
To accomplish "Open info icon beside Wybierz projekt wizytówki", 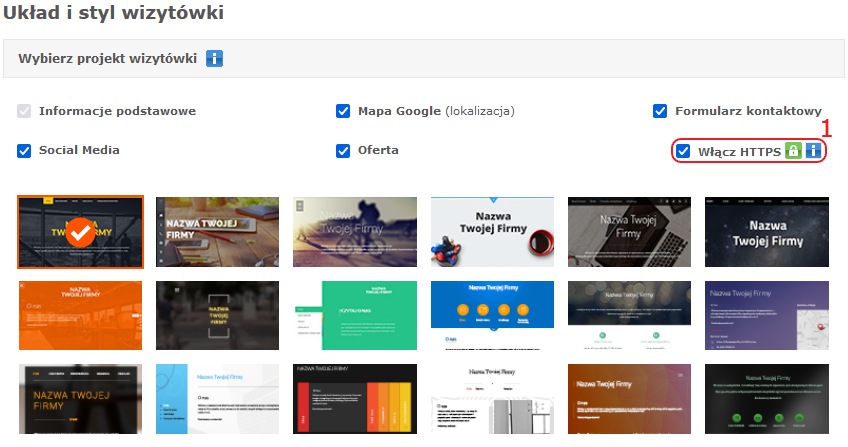I will click(214, 58).
